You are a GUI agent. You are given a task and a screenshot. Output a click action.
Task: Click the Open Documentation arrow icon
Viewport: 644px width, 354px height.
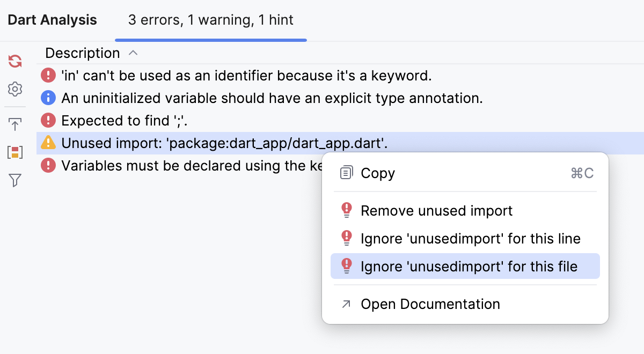tap(347, 304)
